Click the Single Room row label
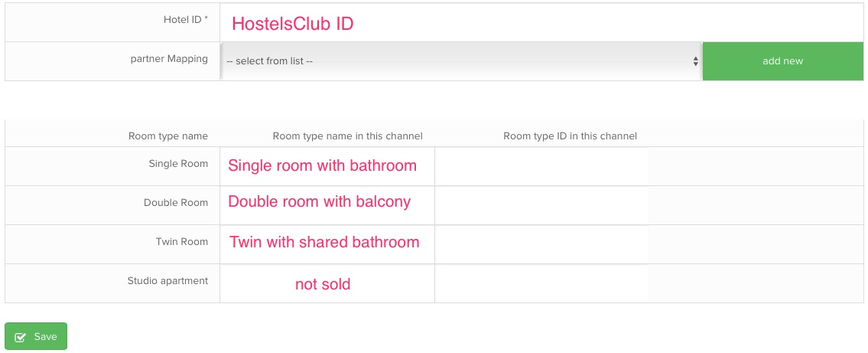 (178, 164)
